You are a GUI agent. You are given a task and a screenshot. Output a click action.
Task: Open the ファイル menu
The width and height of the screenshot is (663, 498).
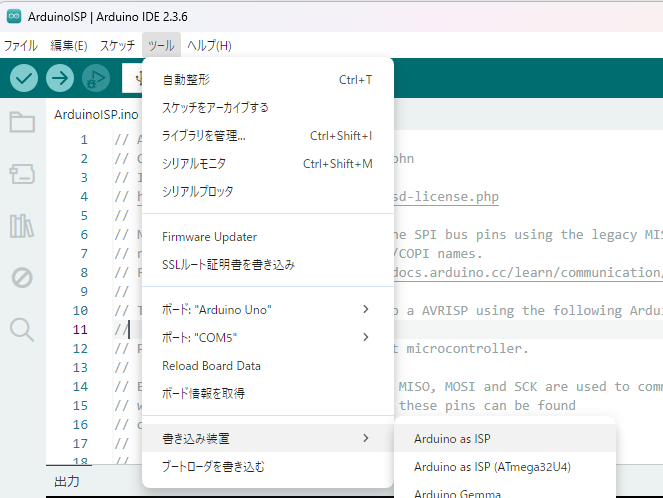click(20, 45)
